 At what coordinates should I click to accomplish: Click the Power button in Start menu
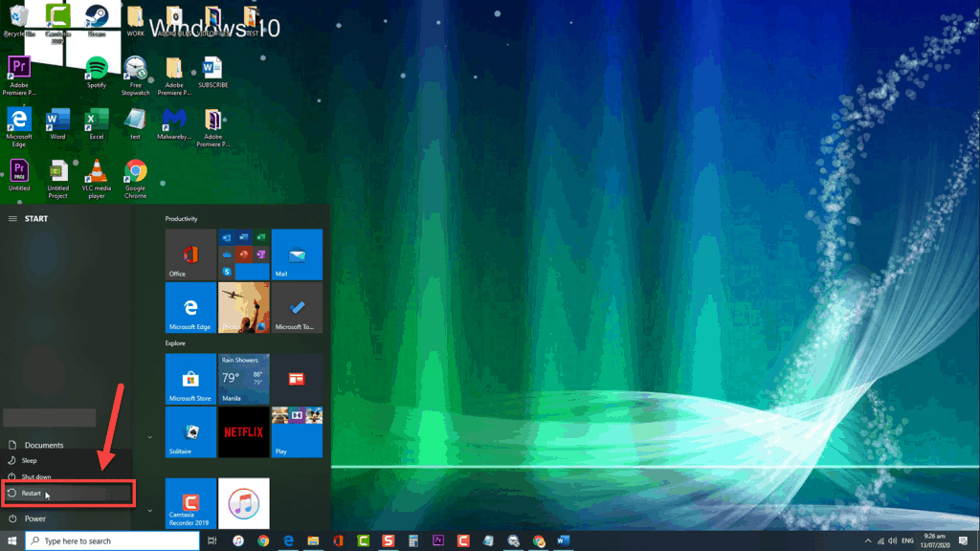click(34, 518)
